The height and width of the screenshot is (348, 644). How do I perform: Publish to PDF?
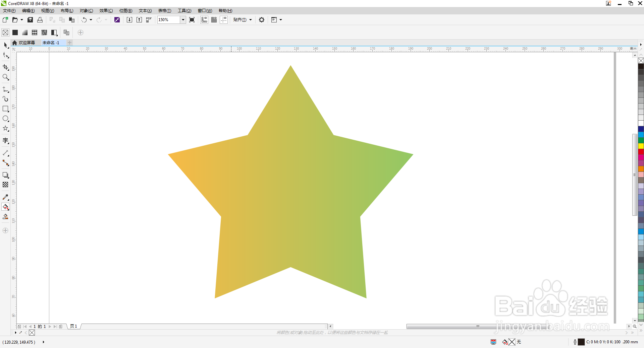[x=149, y=20]
